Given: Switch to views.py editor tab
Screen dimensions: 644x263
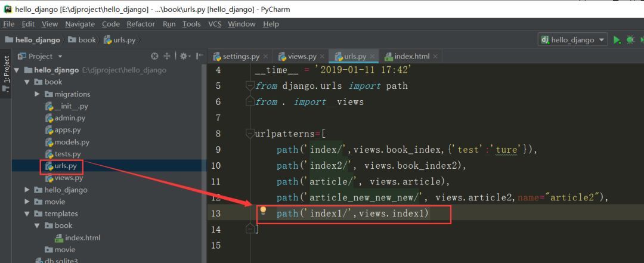Looking at the screenshot, I should (x=302, y=56).
